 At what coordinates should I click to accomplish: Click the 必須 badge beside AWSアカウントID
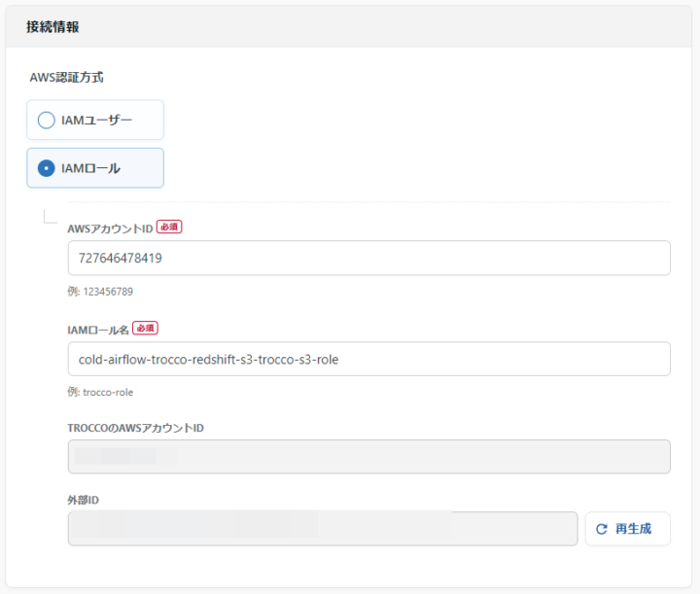(x=169, y=227)
